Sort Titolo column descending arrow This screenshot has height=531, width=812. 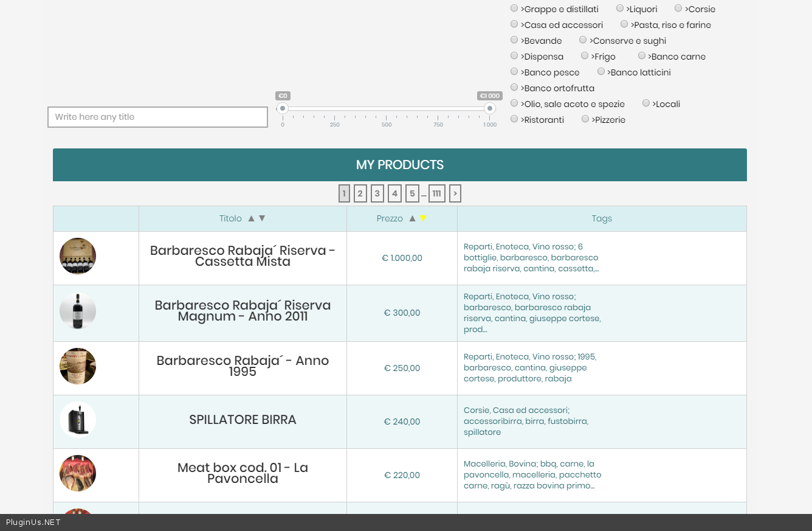pos(262,218)
